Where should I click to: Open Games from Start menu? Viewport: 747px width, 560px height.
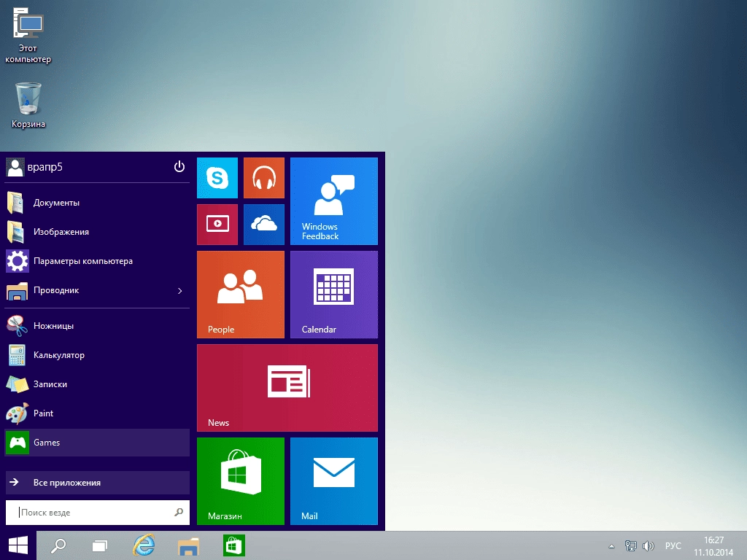(x=97, y=443)
